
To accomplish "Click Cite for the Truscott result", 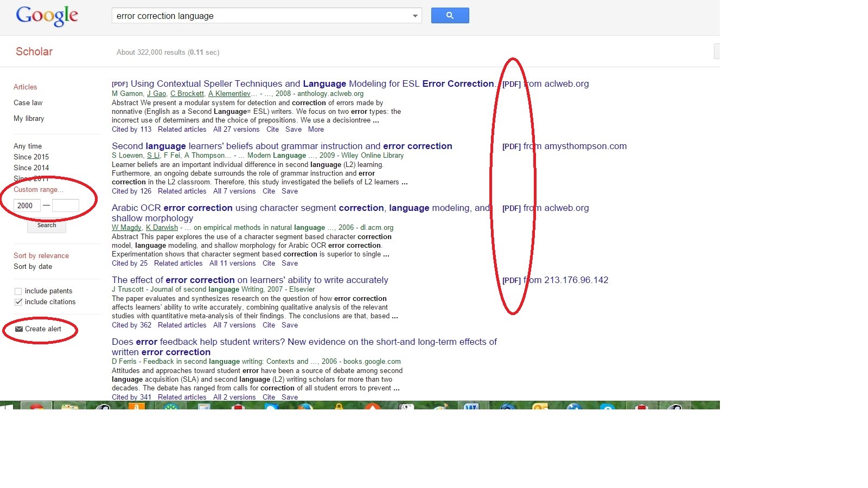I will pyautogui.click(x=269, y=325).
